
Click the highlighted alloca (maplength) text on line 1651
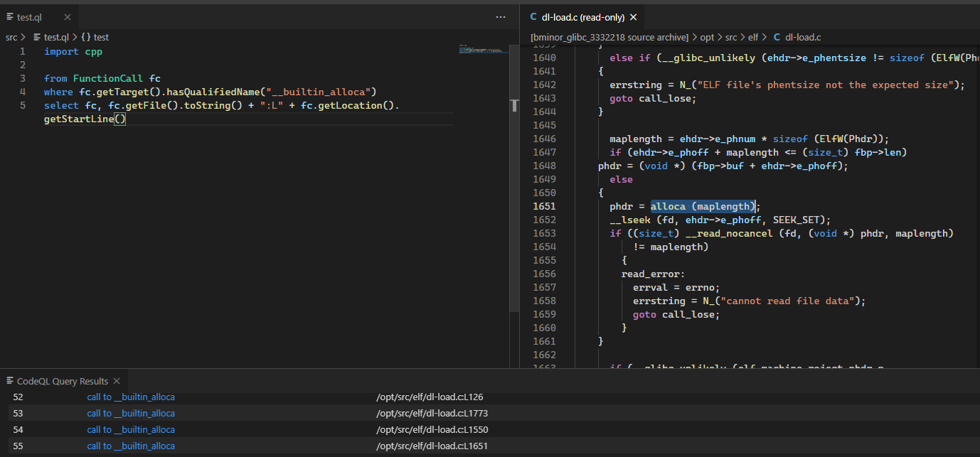[702, 206]
